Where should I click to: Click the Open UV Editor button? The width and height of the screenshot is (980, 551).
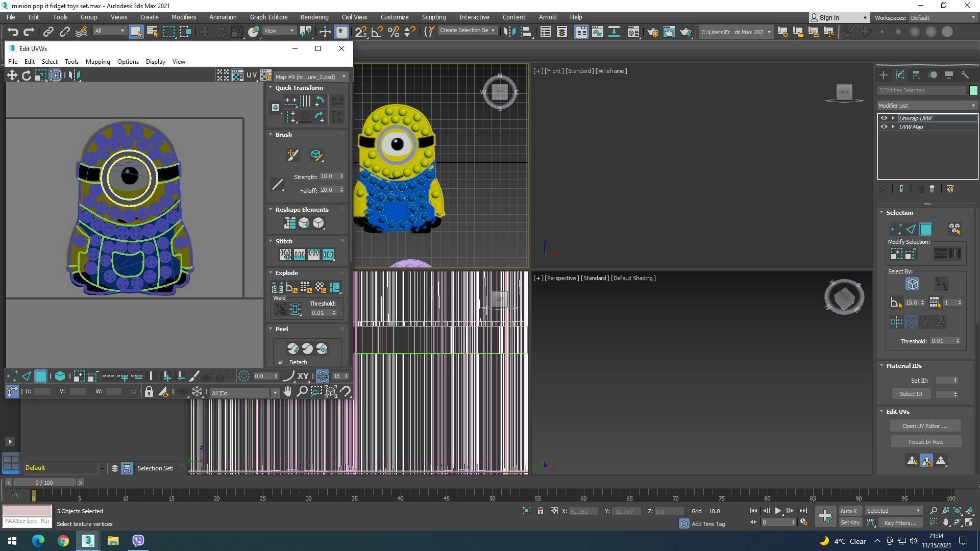(924, 426)
